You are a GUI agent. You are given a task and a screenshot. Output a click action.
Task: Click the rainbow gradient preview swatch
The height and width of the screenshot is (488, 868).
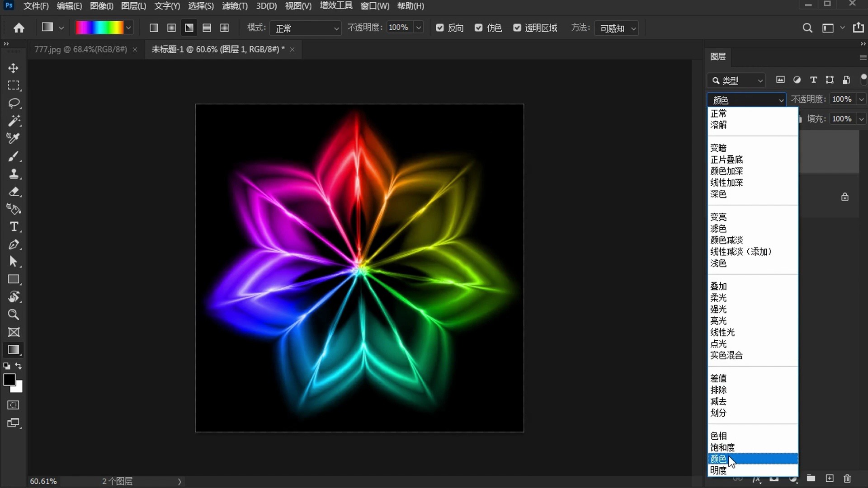(x=99, y=28)
